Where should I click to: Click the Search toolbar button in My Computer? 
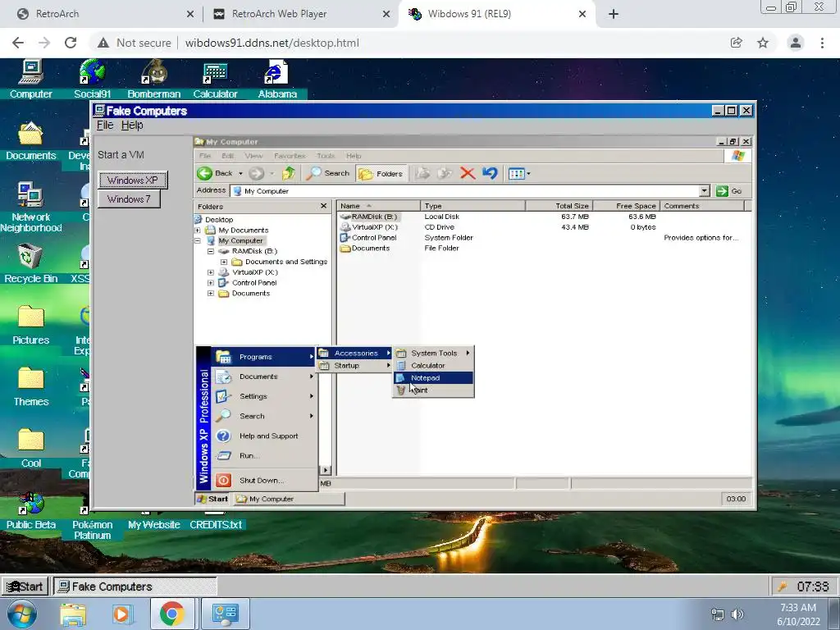[327, 173]
